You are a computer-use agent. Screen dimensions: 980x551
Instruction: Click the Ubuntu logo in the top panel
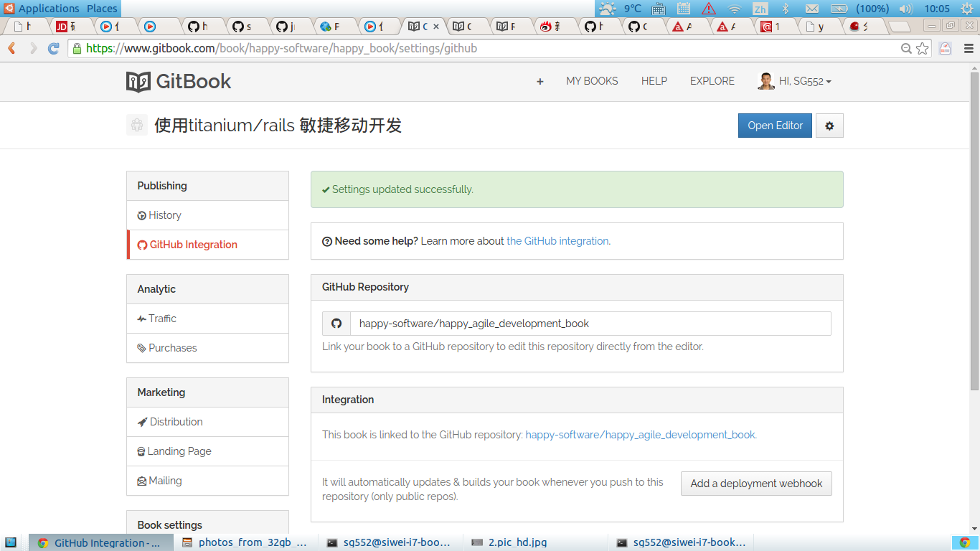coord(8,8)
